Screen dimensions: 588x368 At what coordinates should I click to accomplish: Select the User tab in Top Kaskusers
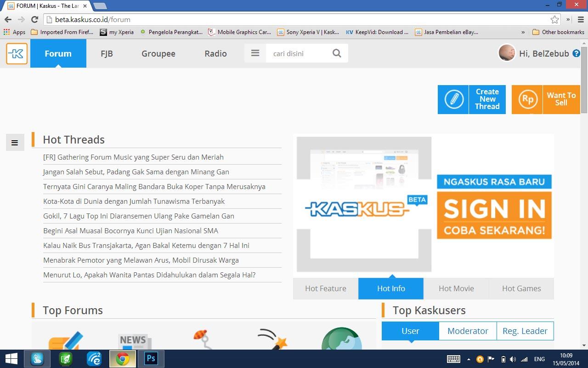pyautogui.click(x=410, y=331)
